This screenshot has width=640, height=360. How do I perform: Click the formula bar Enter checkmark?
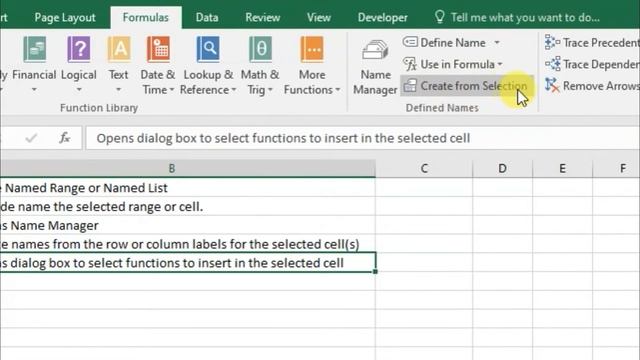pyautogui.click(x=31, y=138)
